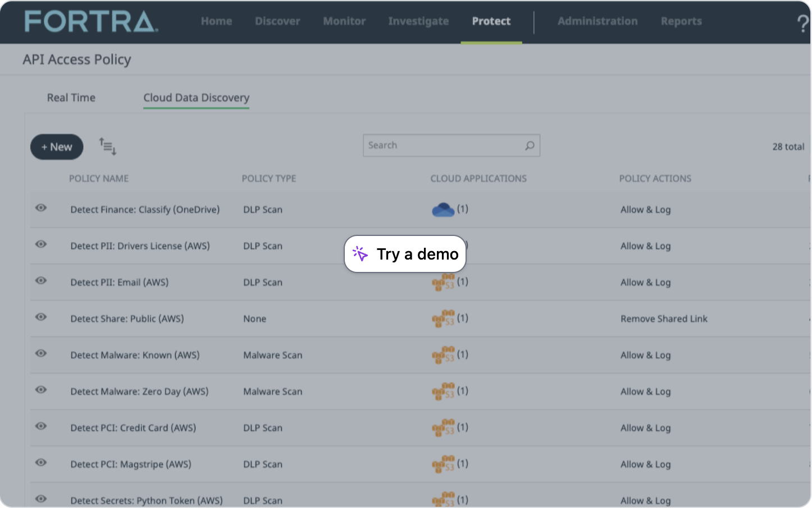The image size is (812, 509).
Task: Toggle the eye icon for Detect PII: Drivers License (AWS)
Action: coord(41,244)
